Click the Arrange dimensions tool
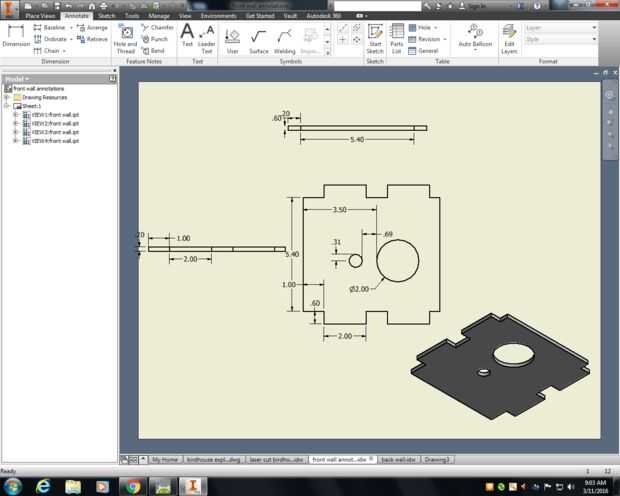 (92, 27)
